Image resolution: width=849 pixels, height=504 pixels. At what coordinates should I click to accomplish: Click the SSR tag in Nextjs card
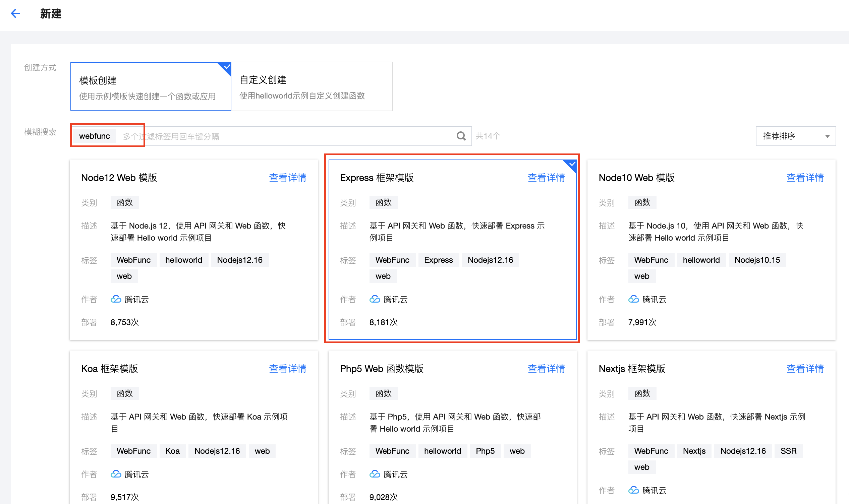[x=788, y=451]
